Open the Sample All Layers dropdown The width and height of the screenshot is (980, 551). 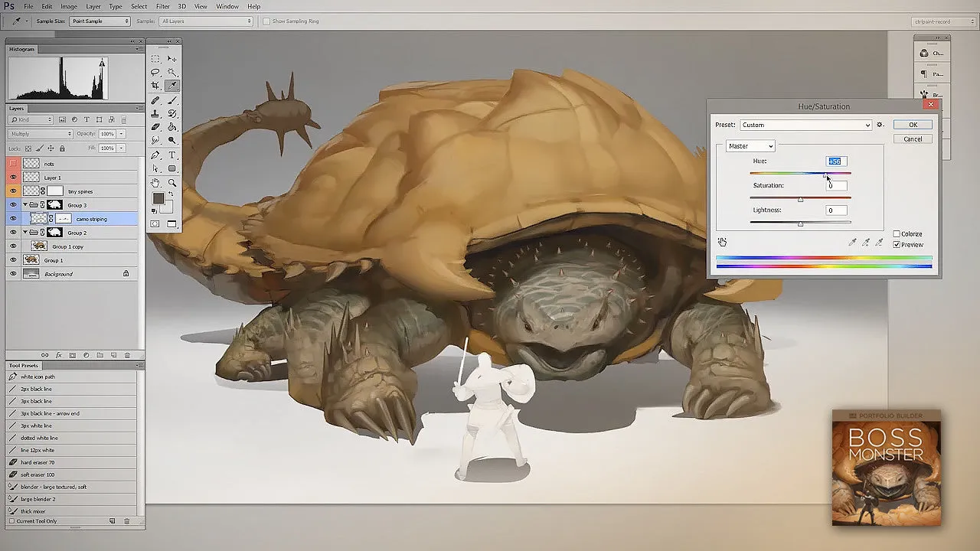coord(206,21)
